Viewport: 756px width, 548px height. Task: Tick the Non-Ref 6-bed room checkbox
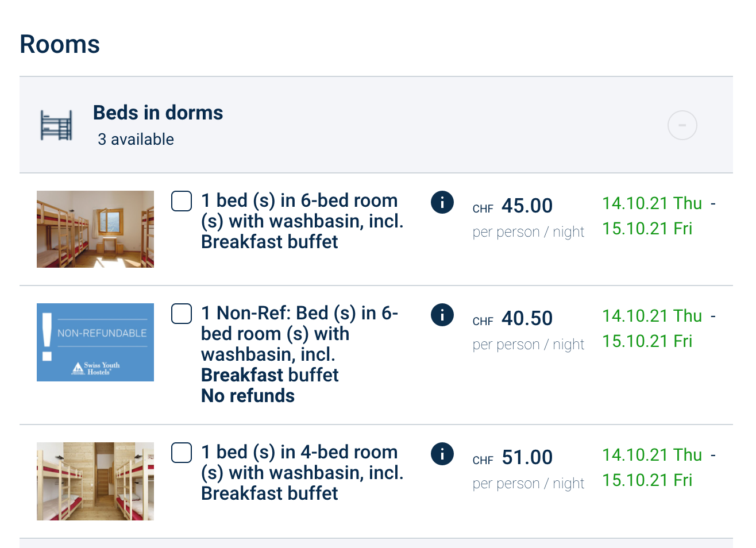coord(182,314)
